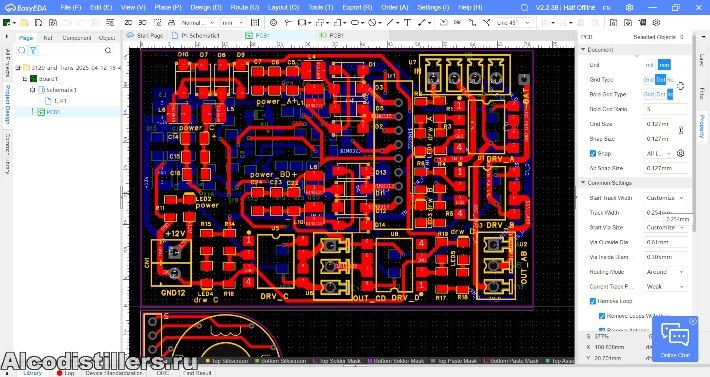Screen dimensions: 710x377
Task: Click the save icon in toolbar
Action: tap(38, 22)
